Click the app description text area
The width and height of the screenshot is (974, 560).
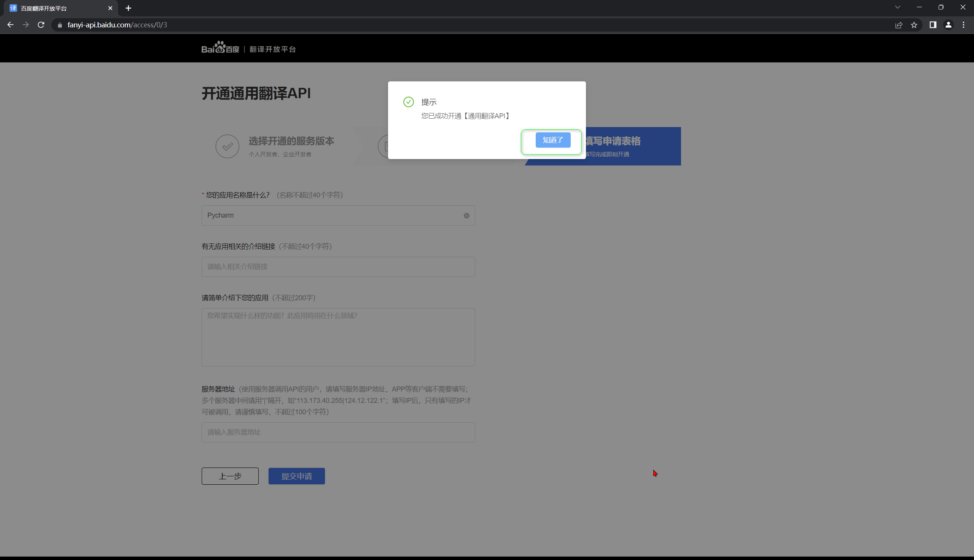click(x=338, y=337)
